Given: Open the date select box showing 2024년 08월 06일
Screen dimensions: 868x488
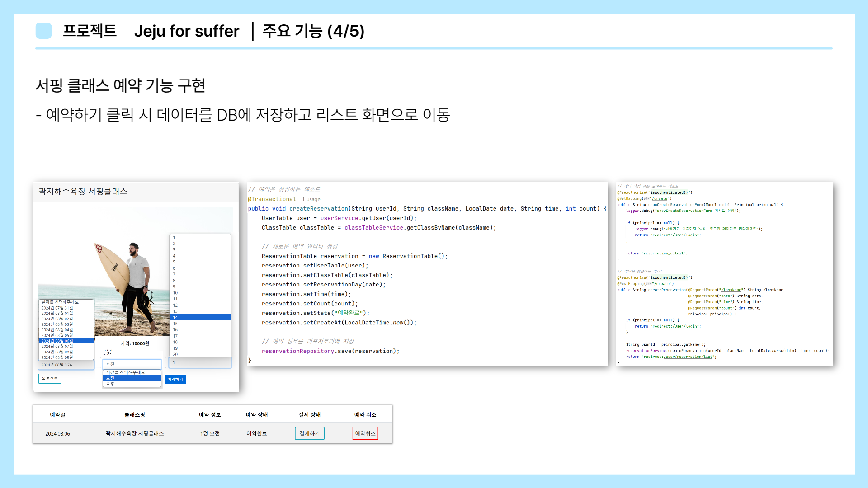Looking at the screenshot, I should tap(66, 365).
